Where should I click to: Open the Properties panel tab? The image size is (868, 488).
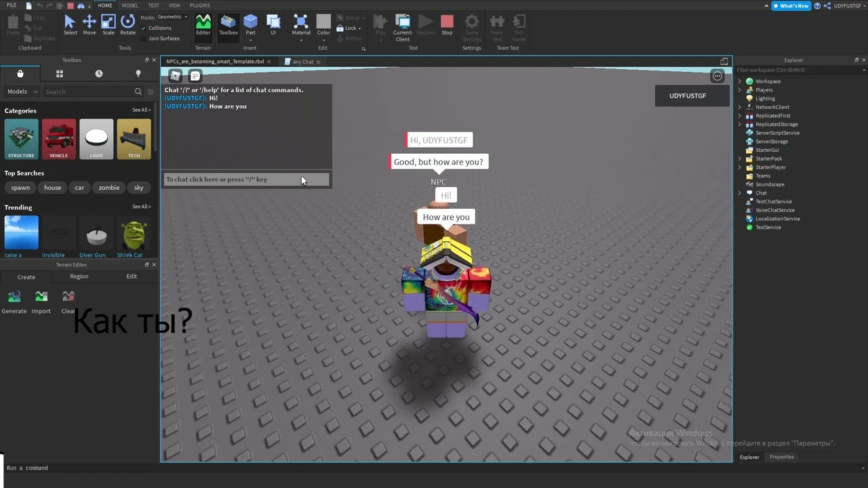(x=781, y=457)
